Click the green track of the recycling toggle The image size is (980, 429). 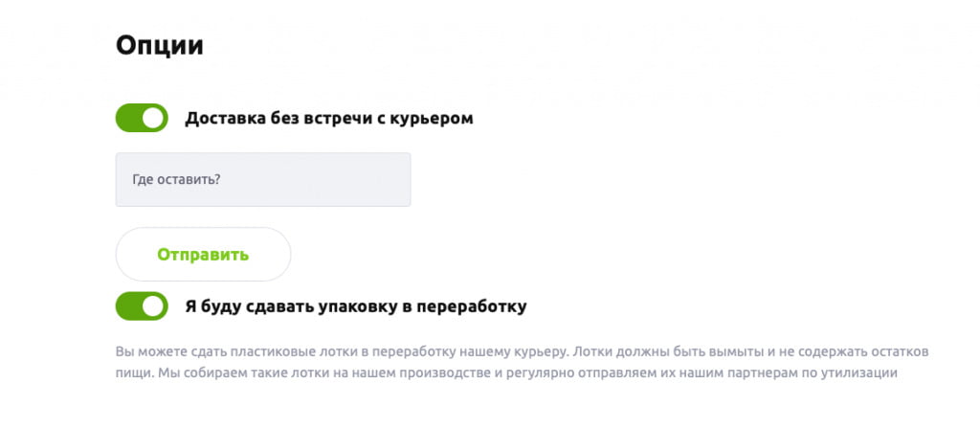128,306
